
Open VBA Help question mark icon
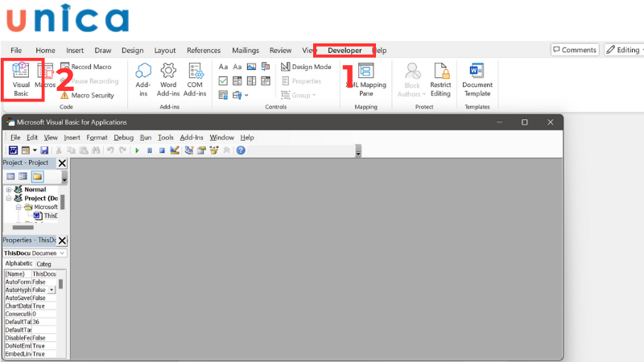[x=241, y=150]
